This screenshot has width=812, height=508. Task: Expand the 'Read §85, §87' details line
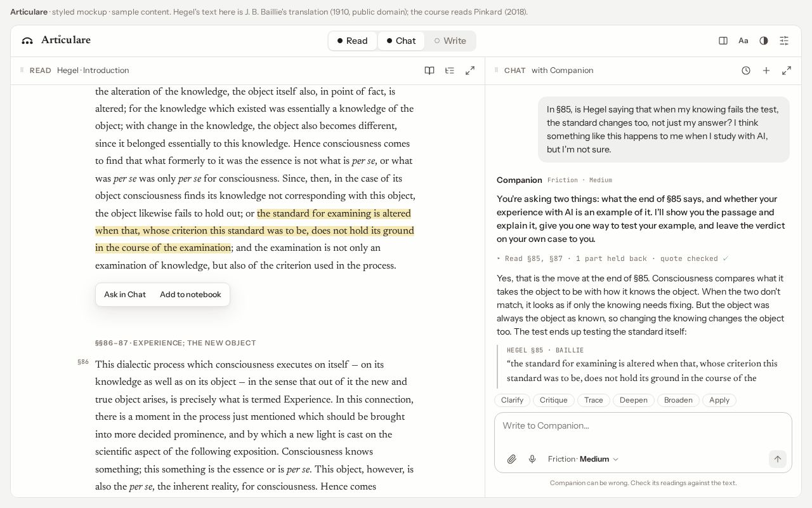(612, 258)
